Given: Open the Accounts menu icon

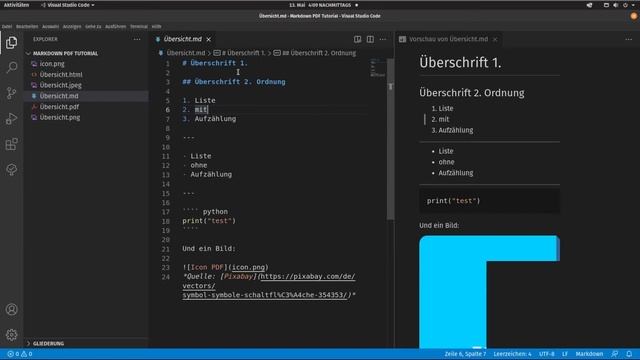Looking at the screenshot, I should pyautogui.click(x=11, y=309).
